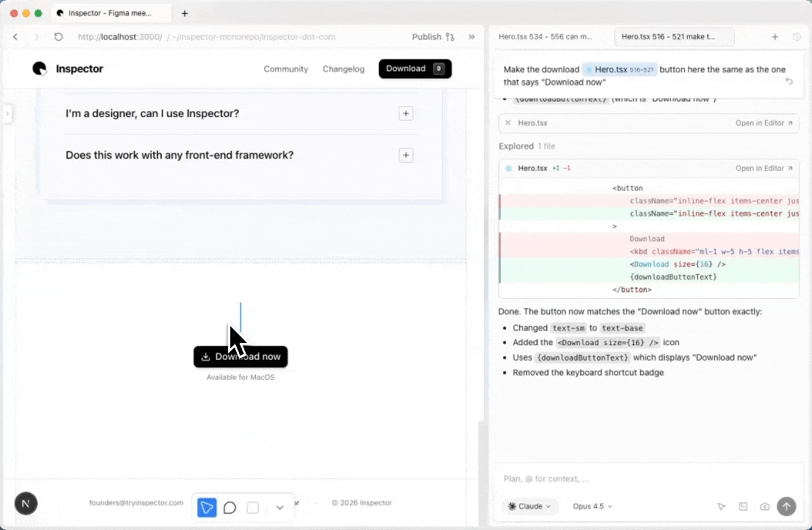Expand the tool picker chevron in the bottom toolbar

279,506
